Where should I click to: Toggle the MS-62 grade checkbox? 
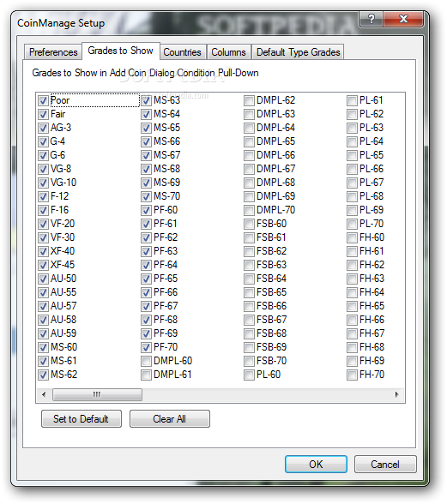(x=43, y=375)
